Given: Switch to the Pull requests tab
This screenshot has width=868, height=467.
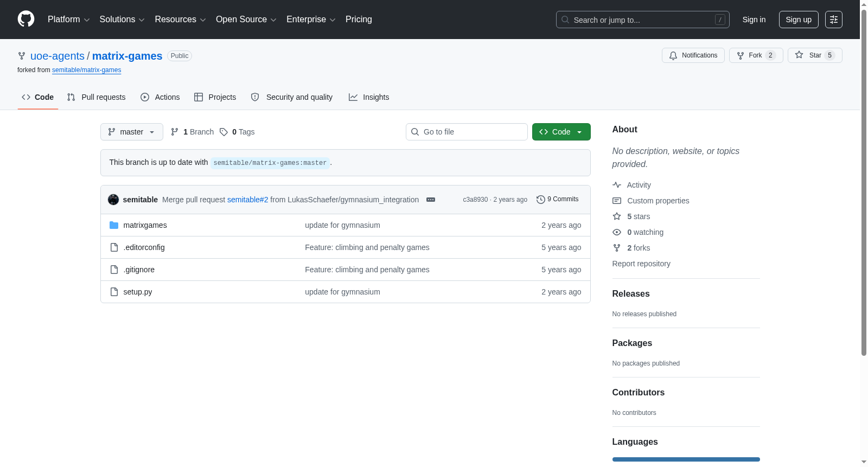Looking at the screenshot, I should [x=96, y=97].
